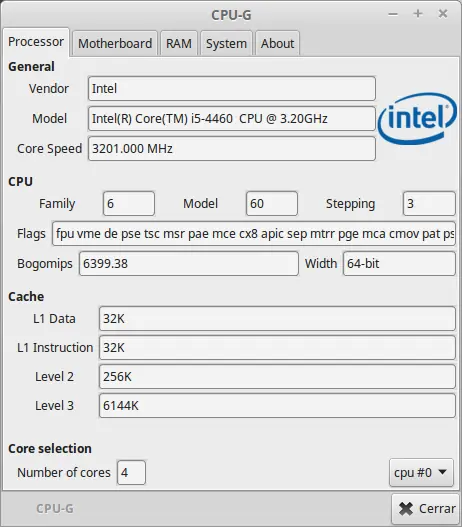Click the L1 Data label

tap(54, 319)
